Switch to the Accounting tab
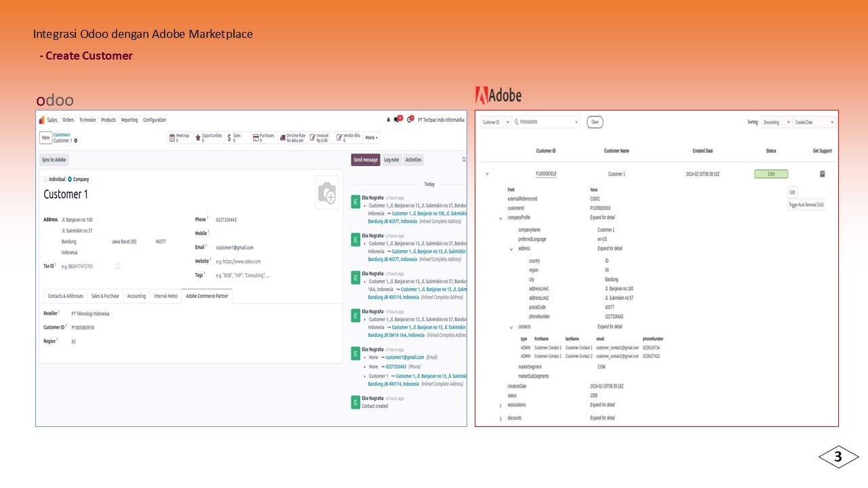 pyautogui.click(x=136, y=296)
